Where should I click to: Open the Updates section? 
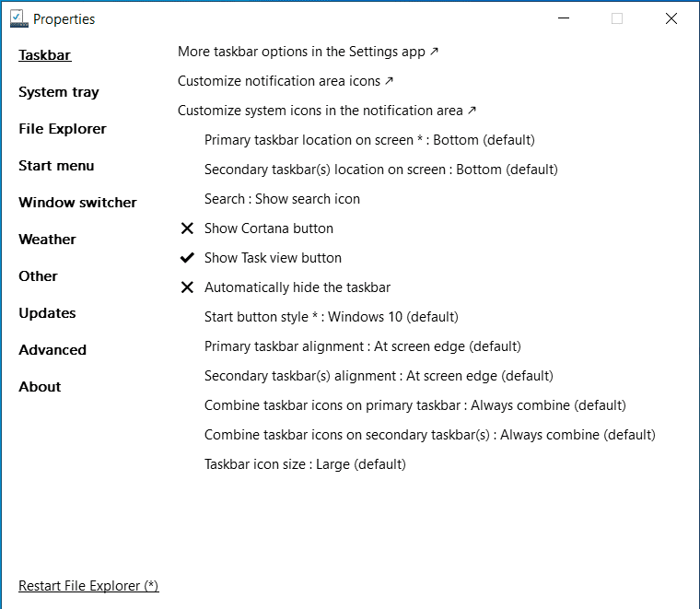(x=47, y=313)
